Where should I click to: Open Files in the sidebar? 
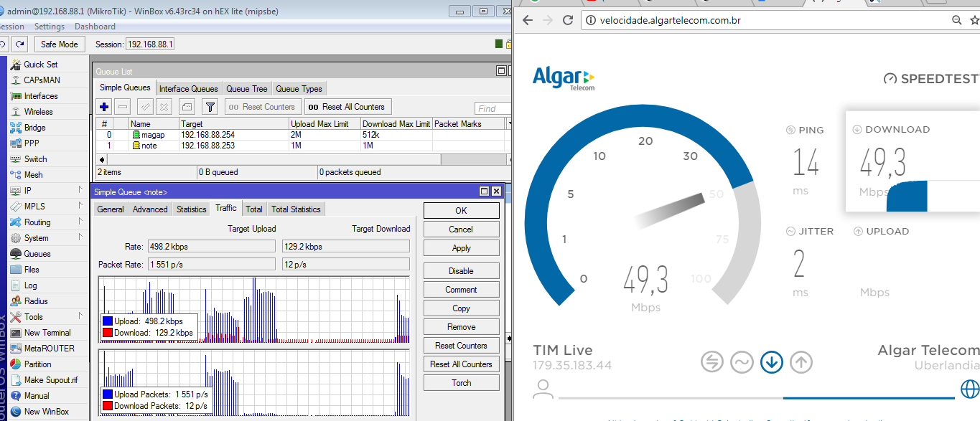click(32, 270)
